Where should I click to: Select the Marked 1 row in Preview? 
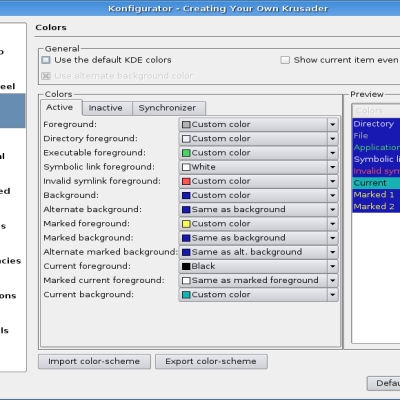click(376, 195)
